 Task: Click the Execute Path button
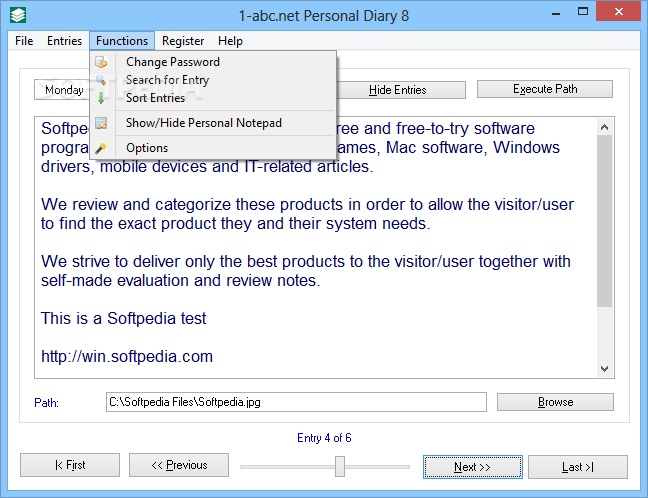point(545,89)
